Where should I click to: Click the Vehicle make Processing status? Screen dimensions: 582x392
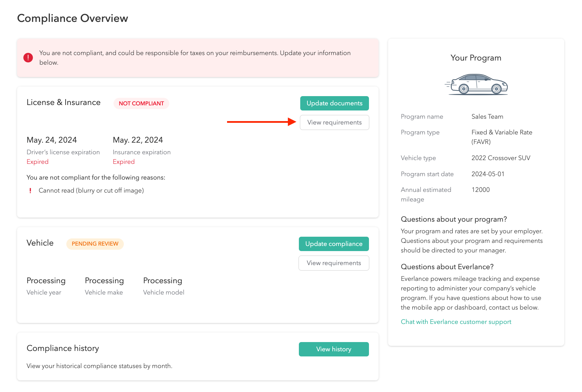click(x=104, y=281)
